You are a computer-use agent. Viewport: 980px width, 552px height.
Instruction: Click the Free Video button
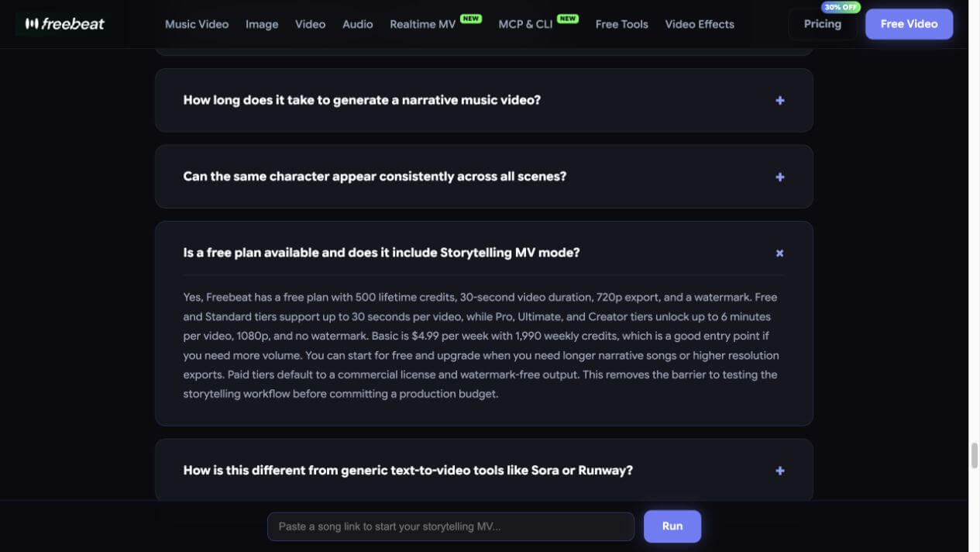(909, 24)
